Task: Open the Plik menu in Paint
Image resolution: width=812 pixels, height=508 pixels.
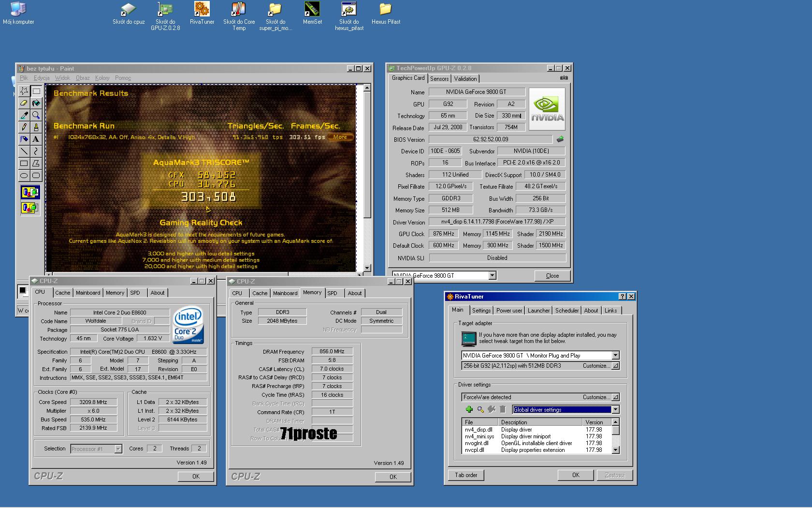Action: (x=24, y=78)
